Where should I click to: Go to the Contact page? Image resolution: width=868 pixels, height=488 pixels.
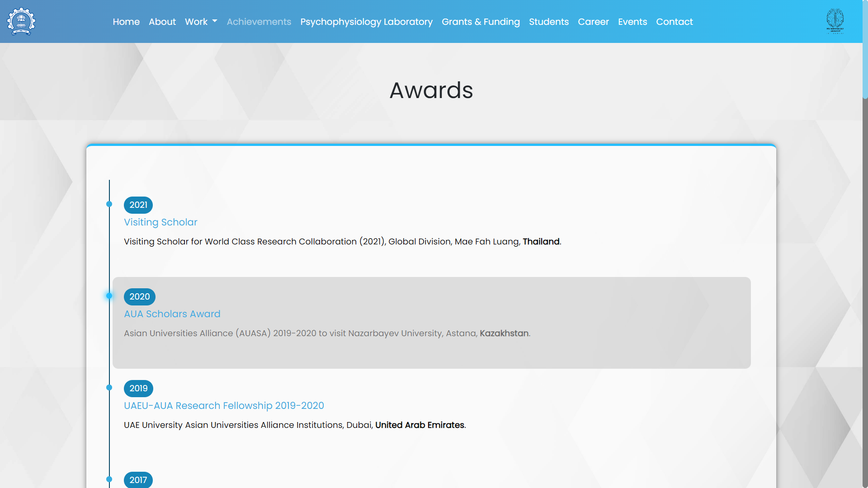[674, 22]
